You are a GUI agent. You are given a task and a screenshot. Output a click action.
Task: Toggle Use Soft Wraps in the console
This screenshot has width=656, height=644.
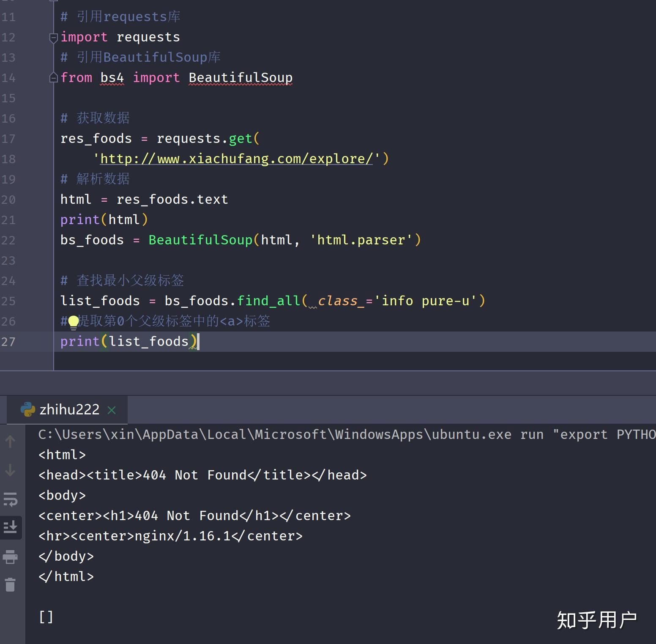pyautogui.click(x=10, y=499)
